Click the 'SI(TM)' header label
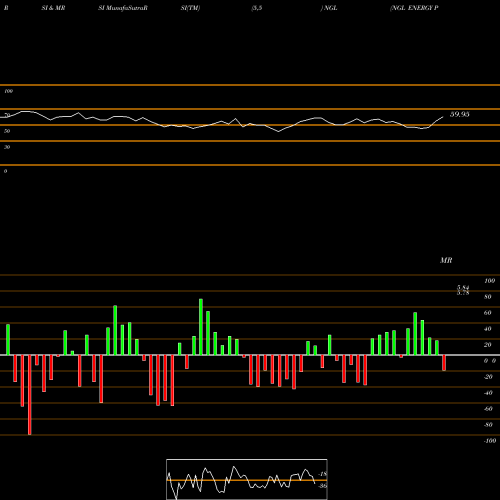The image size is (500, 500). [x=190, y=8]
